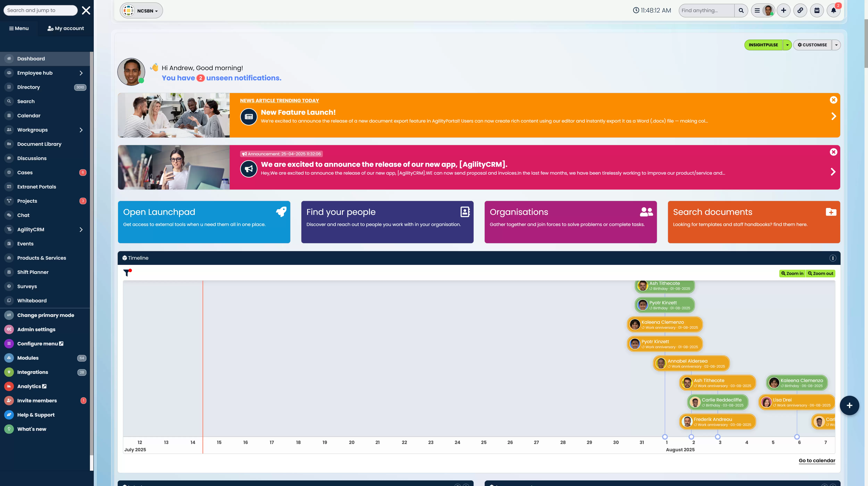Dismiss the New Feature Launch banner

tap(833, 100)
